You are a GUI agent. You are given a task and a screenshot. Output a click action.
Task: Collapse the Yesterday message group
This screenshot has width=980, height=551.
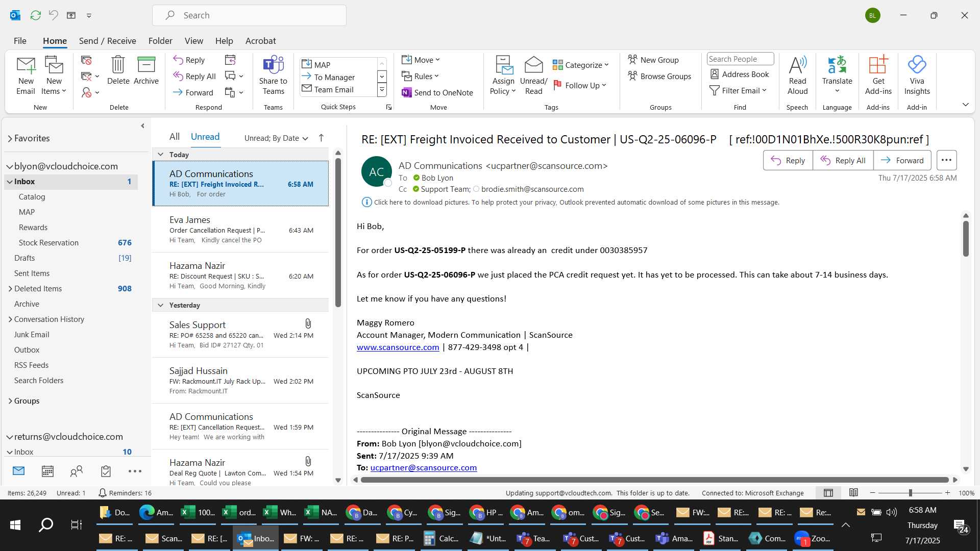(x=160, y=305)
